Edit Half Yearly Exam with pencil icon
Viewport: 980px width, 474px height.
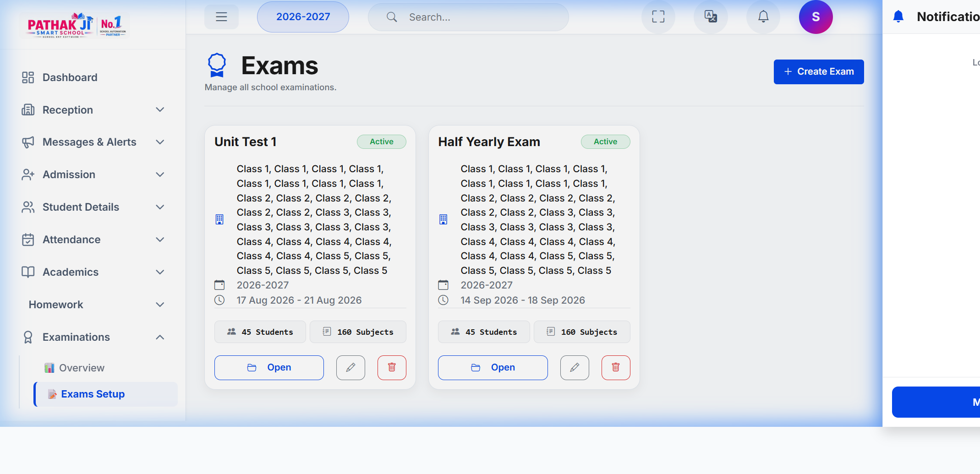(x=575, y=368)
